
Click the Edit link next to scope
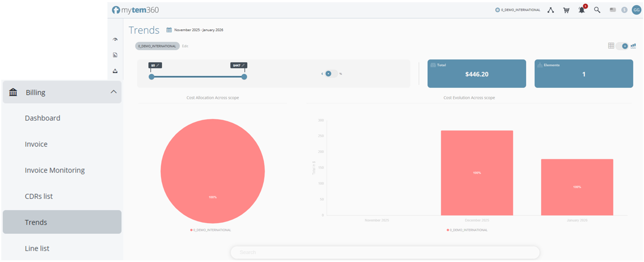pyautogui.click(x=185, y=46)
